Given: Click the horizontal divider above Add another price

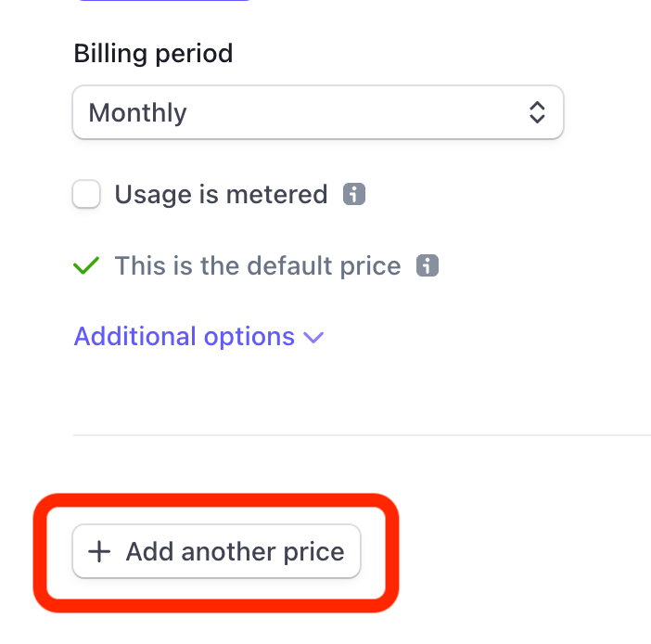Looking at the screenshot, I should [x=362, y=435].
